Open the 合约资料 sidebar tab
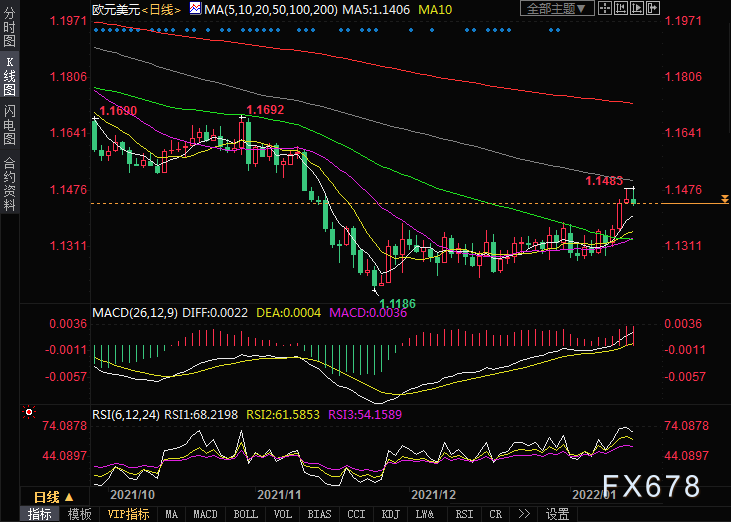This screenshot has width=731, height=522. [x=9, y=183]
